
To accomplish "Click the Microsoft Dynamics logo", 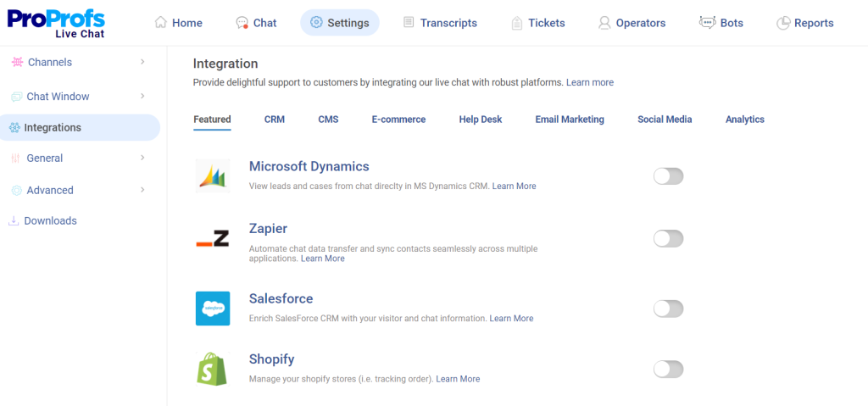I will tap(213, 175).
